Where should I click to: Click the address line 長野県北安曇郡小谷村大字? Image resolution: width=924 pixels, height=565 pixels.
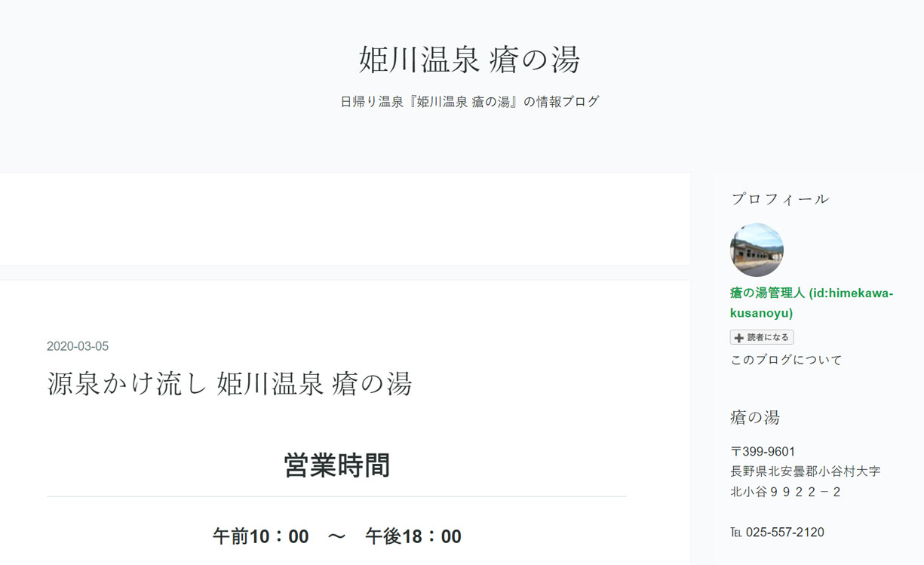805,471
